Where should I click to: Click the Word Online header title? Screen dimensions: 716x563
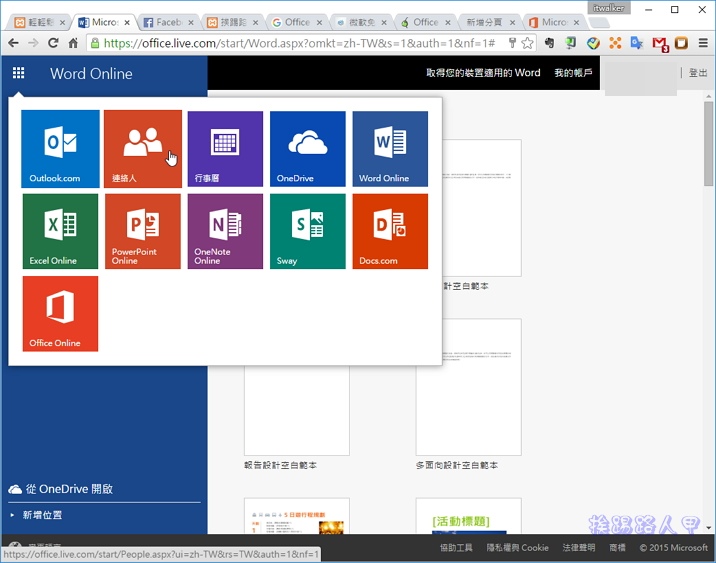pyautogui.click(x=91, y=74)
